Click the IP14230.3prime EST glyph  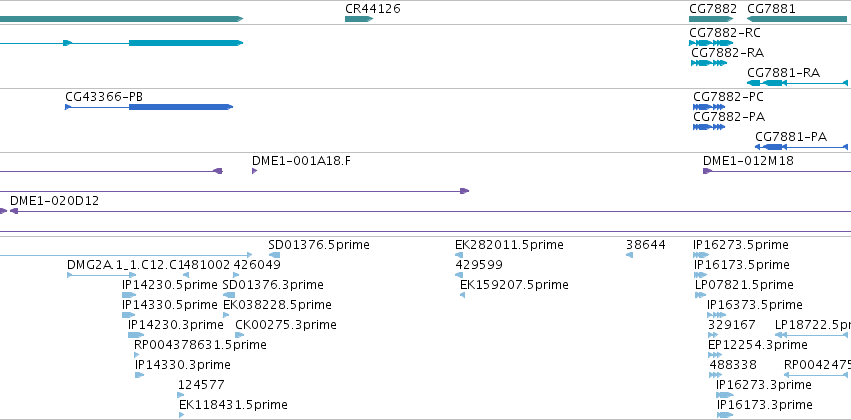[x=136, y=335]
